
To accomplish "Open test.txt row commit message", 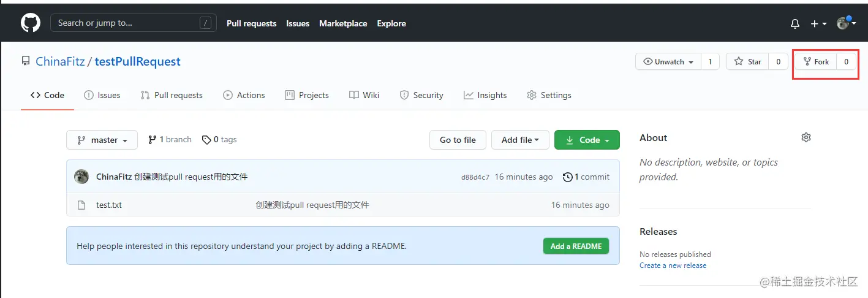I will pos(312,205).
